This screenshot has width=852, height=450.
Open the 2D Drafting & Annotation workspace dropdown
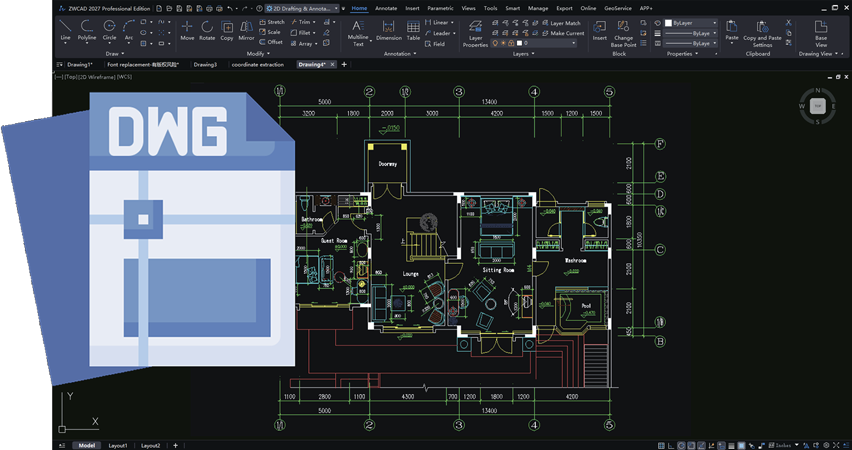(x=302, y=9)
